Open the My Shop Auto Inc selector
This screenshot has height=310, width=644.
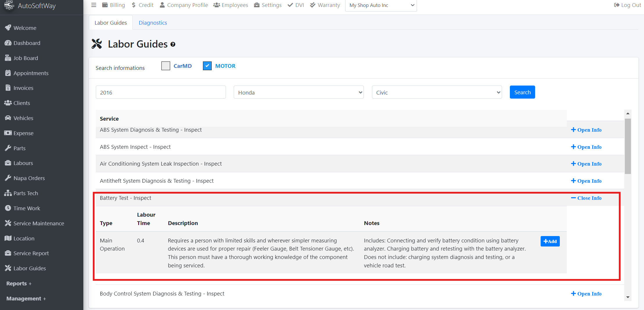381,6
